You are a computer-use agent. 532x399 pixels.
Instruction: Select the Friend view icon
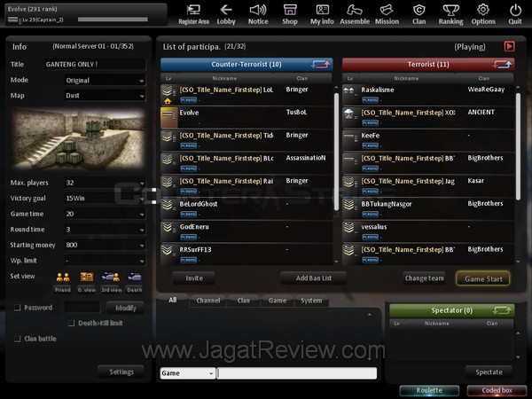(x=63, y=278)
